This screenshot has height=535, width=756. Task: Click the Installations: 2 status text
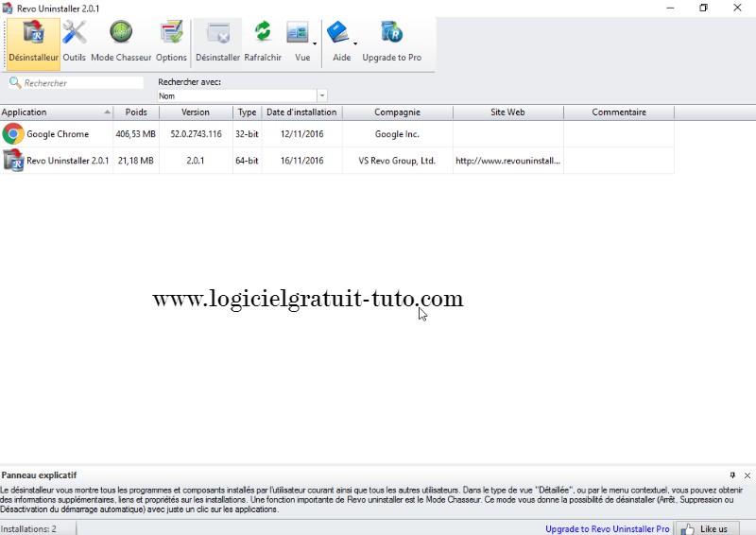point(29,528)
